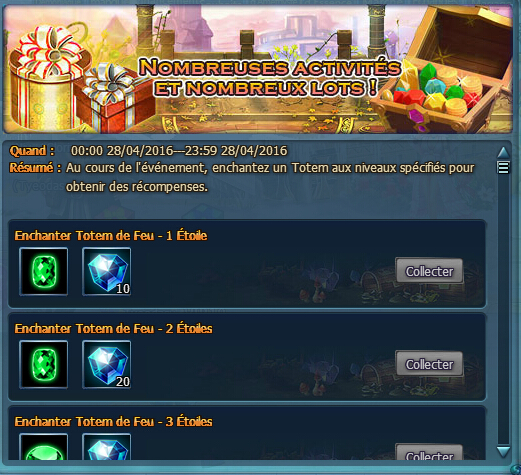521x475 pixels.
Task: Click the Nombreuses activités banner title
Action: click(269, 77)
